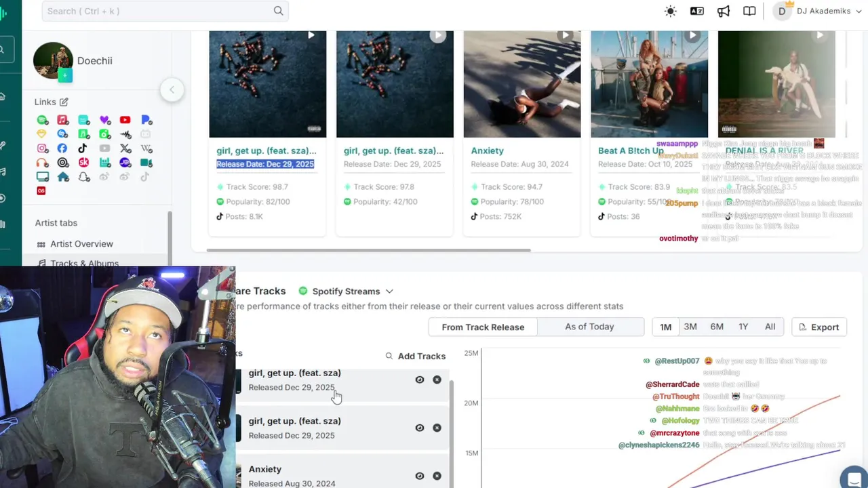Open announcements megaphone icon
Image resolution: width=868 pixels, height=488 pixels.
point(724,11)
